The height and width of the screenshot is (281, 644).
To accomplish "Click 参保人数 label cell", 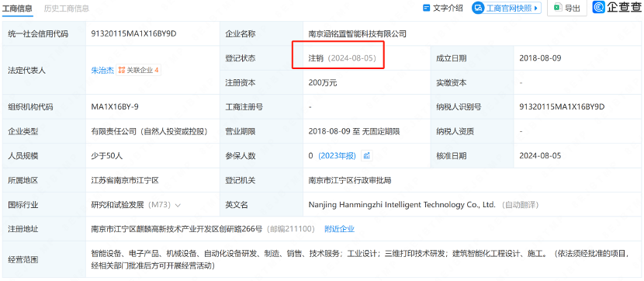I will pos(261,156).
